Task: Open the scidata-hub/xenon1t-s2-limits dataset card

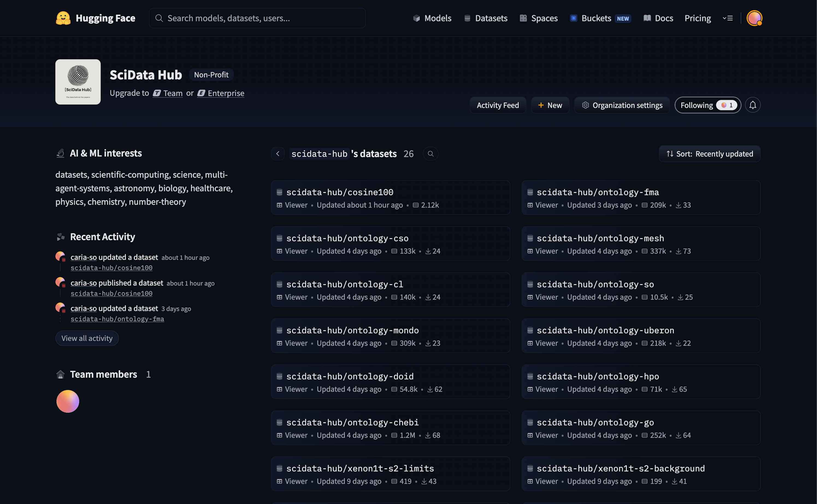Action: click(391, 474)
